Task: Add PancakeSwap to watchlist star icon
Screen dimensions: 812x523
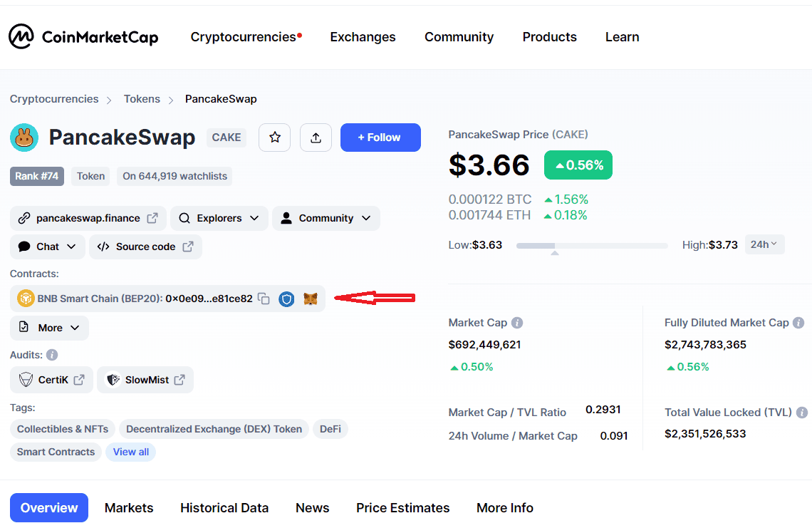Action: pos(274,138)
